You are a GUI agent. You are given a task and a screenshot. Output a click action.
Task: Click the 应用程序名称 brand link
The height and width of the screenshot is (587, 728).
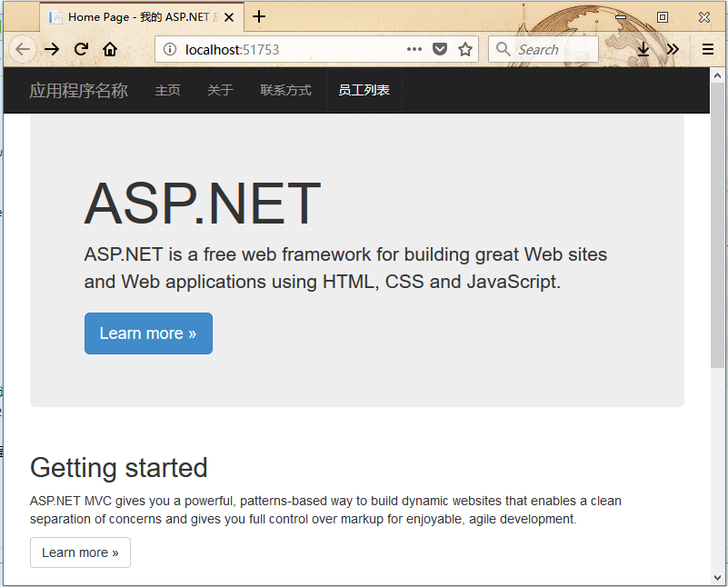coord(78,90)
